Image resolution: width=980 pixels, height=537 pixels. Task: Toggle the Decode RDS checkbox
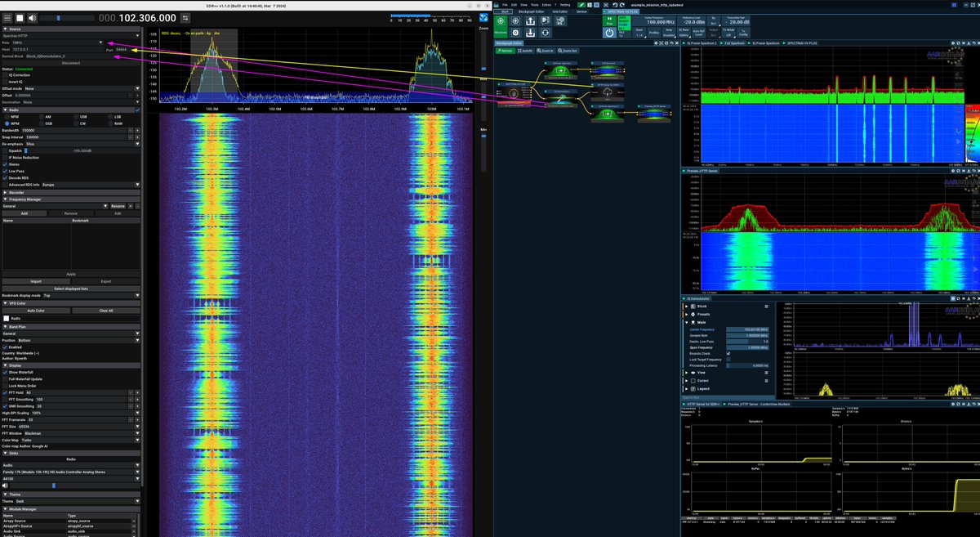pos(5,178)
